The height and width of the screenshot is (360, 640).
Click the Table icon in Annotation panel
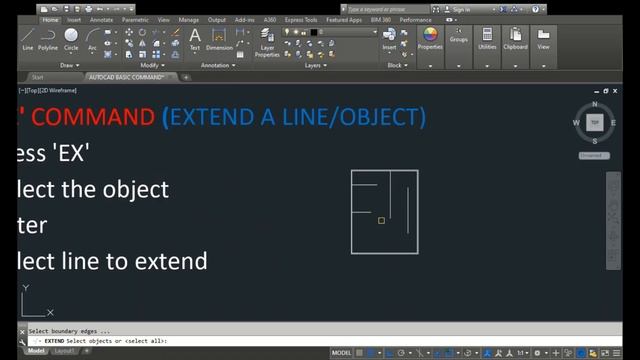click(240, 54)
